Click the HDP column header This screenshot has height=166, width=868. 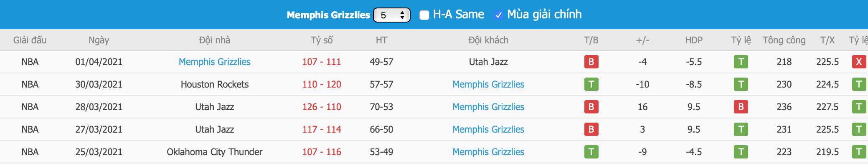click(694, 40)
